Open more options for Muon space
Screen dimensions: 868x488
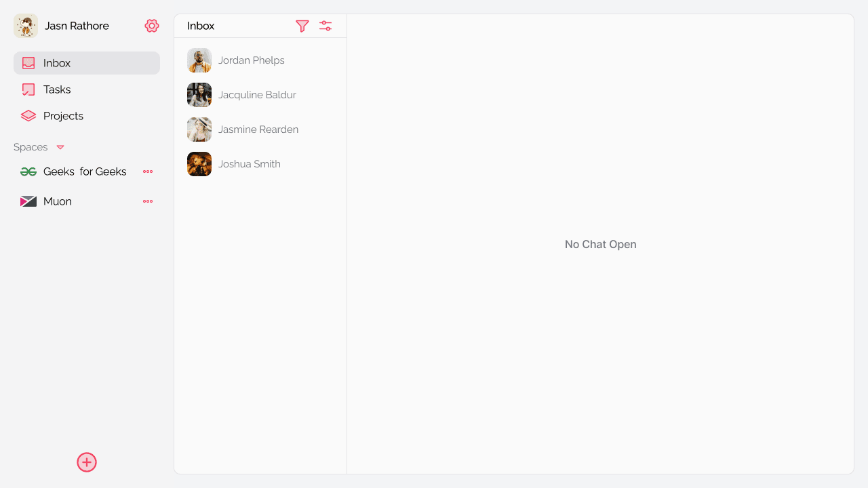click(148, 201)
